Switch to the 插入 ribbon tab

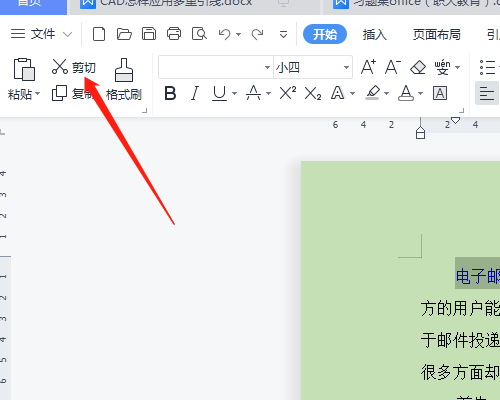click(x=375, y=34)
